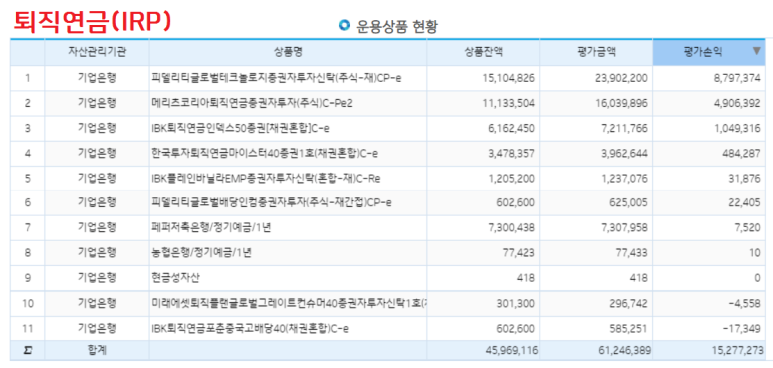Click balance value 11,133,504
773x368 pixels.
[510, 103]
